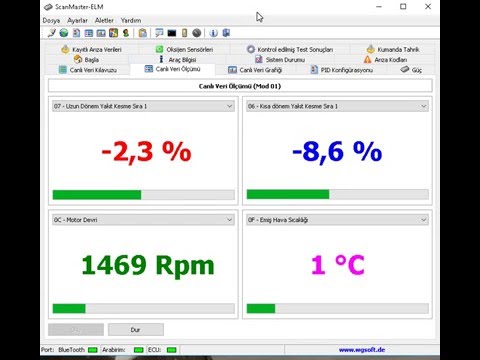The image size is (480, 360).
Task: Switch to Sistem Durumu tab
Action: point(280,60)
